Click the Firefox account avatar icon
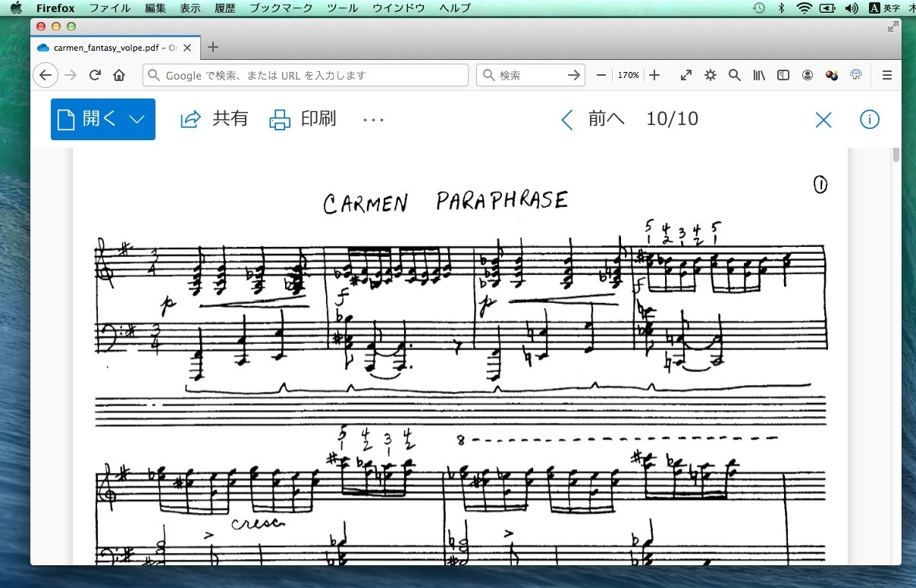916x588 pixels. coord(808,75)
